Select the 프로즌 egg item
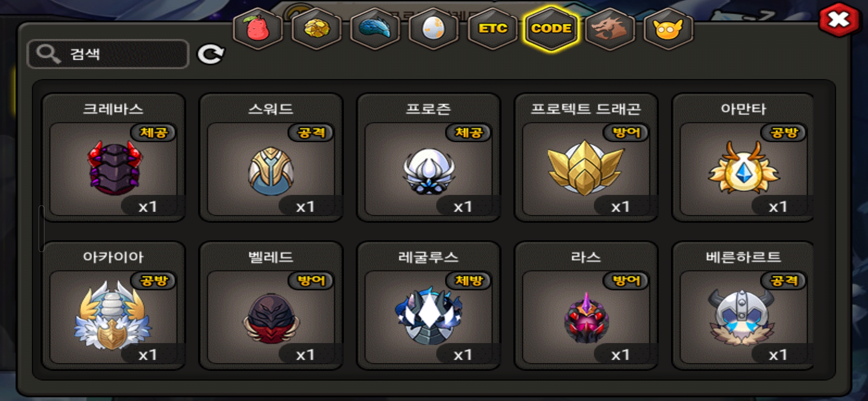The height and width of the screenshot is (401, 868). click(x=428, y=157)
